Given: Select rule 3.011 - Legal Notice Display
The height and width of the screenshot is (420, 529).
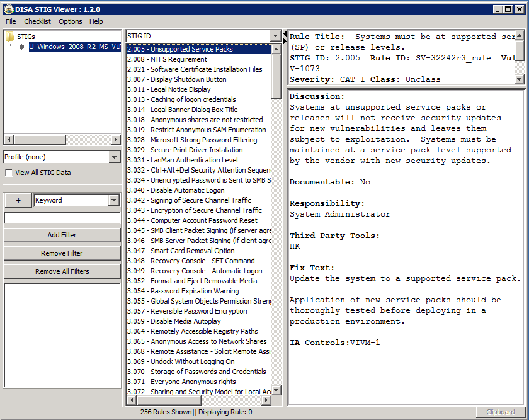Looking at the screenshot, I should (x=199, y=89).
